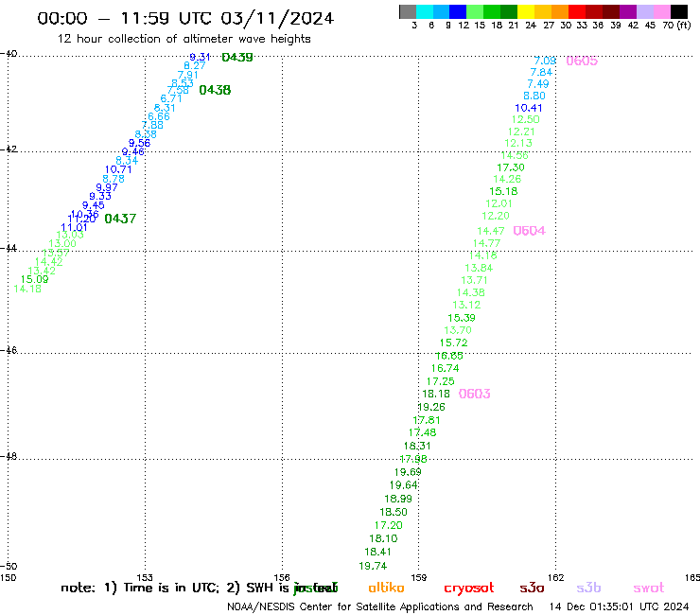This screenshot has height=615, width=700.
Task: Select the cryosat satellite legend label
Action: pos(469,589)
